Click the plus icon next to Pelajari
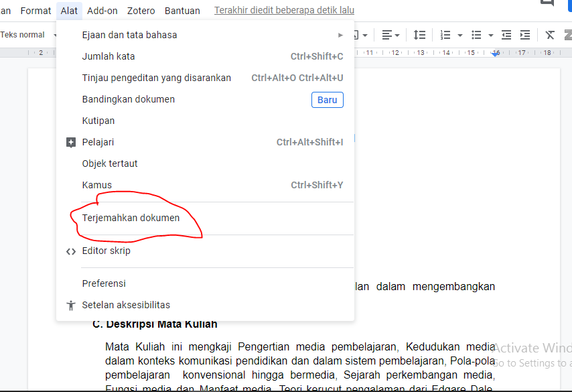This screenshot has height=392, width=572. 71,142
